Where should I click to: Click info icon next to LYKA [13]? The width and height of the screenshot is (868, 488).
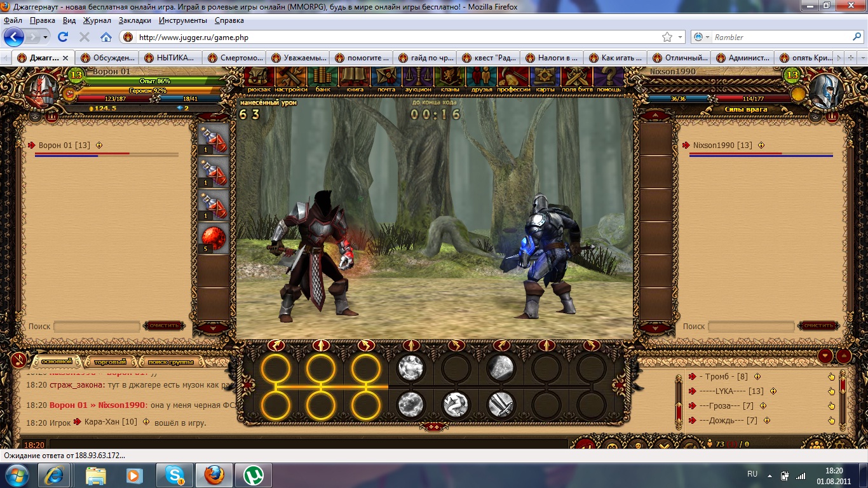(773, 391)
